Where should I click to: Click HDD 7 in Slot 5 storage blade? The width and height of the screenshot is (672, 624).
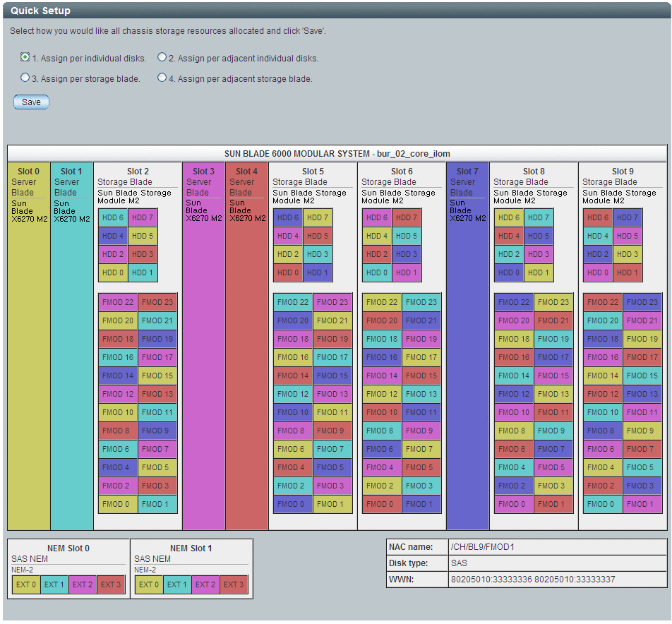click(x=318, y=217)
